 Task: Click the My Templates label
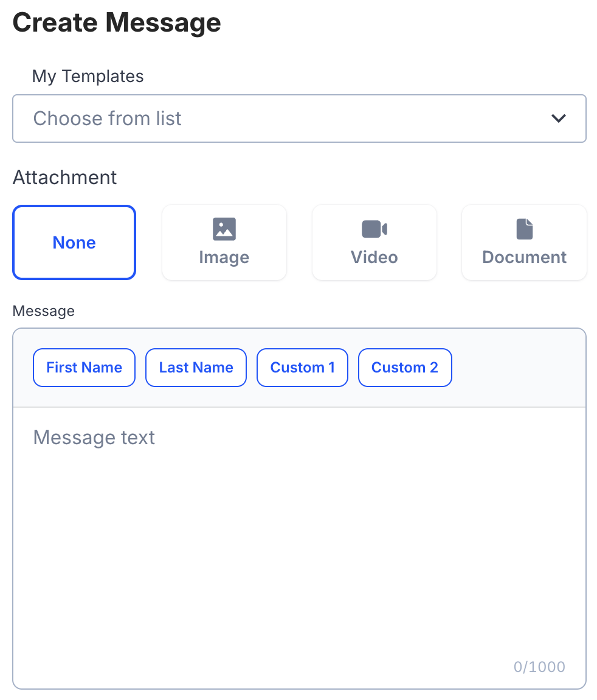point(88,76)
